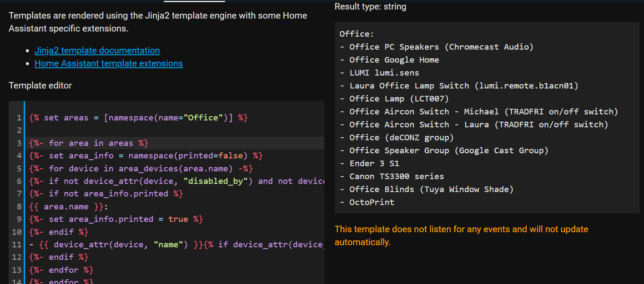Click the 'Templates are rendered using' description paragraph
Screen dimensions: 644x284
[158, 22]
